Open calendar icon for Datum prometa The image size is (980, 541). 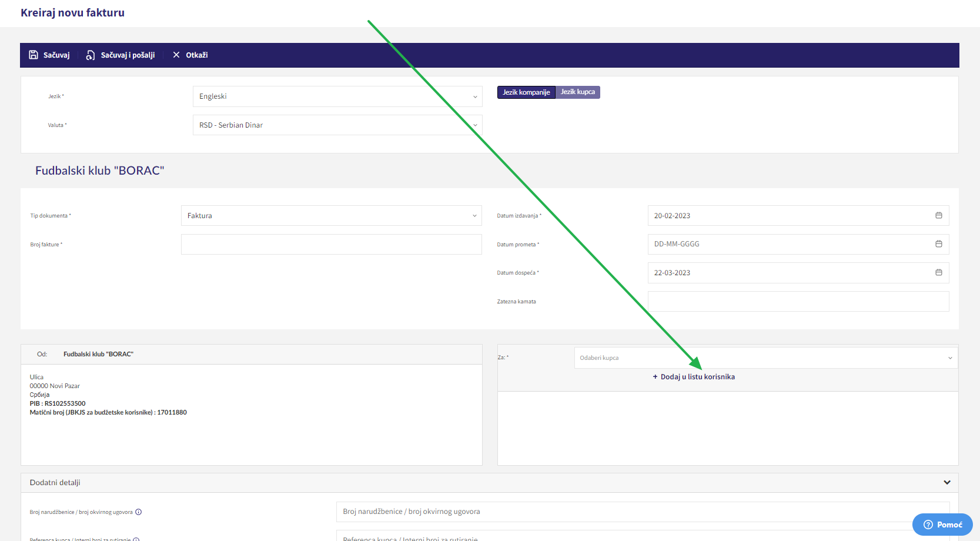click(939, 244)
